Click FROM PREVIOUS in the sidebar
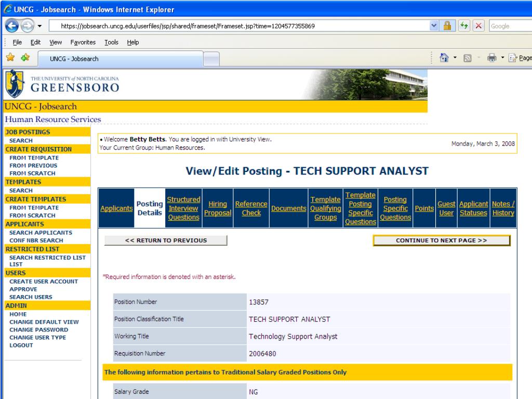This screenshot has width=532, height=399. (x=33, y=166)
